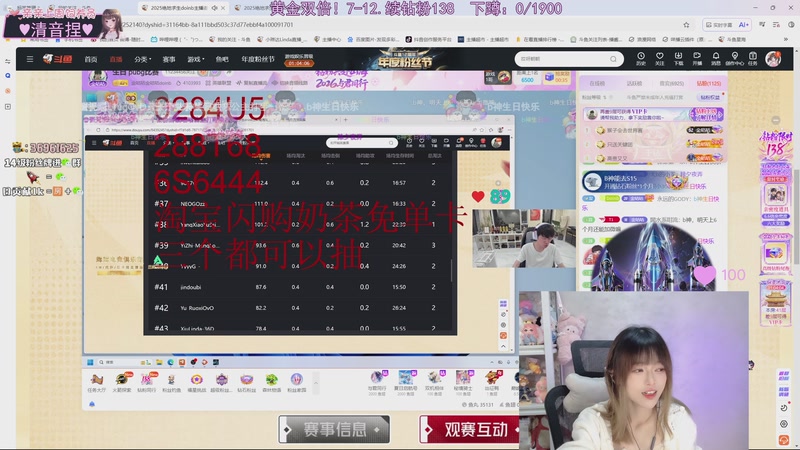Select the 贵宾 ranking tab

(x=671, y=83)
